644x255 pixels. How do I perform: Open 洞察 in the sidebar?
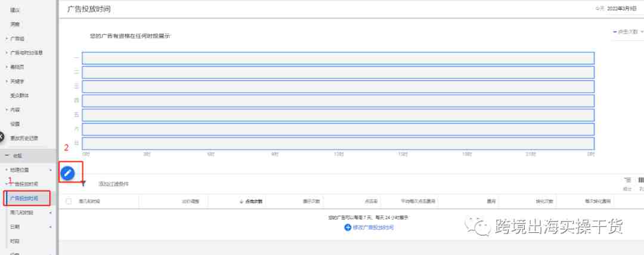pos(15,24)
